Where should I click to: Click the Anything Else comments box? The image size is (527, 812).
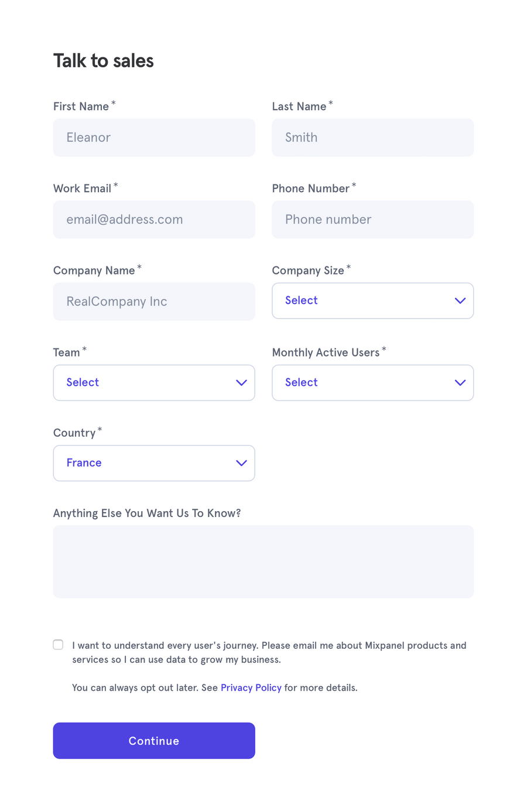[263, 561]
